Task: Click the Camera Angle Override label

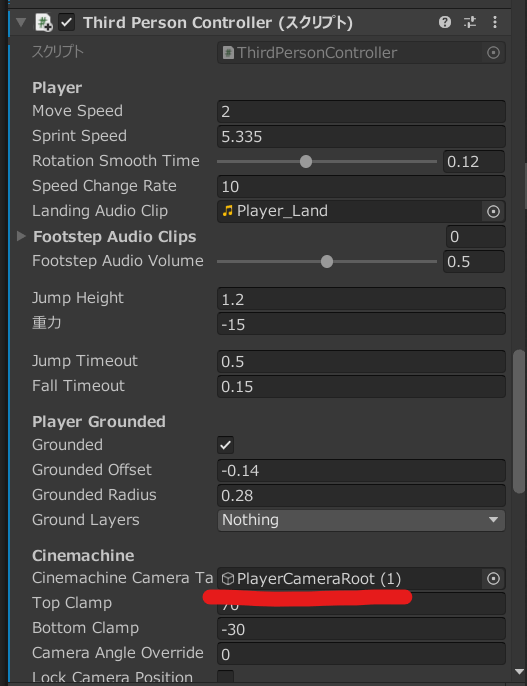Action: tap(118, 653)
